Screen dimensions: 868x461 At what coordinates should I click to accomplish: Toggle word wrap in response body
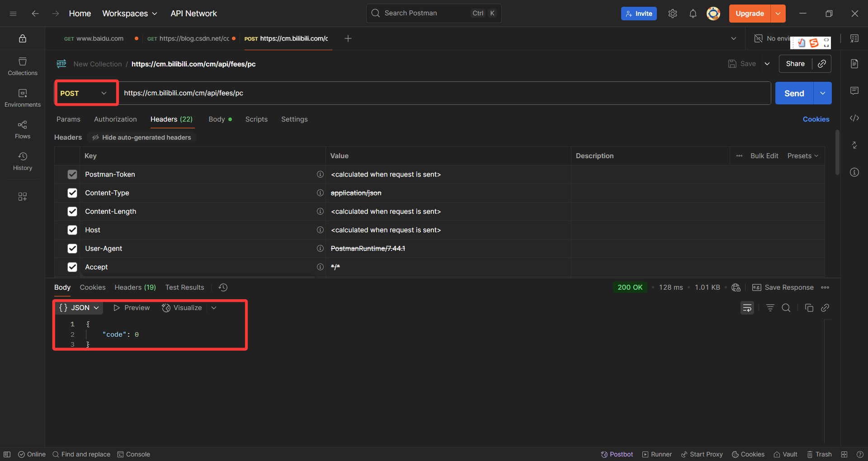[x=747, y=308]
